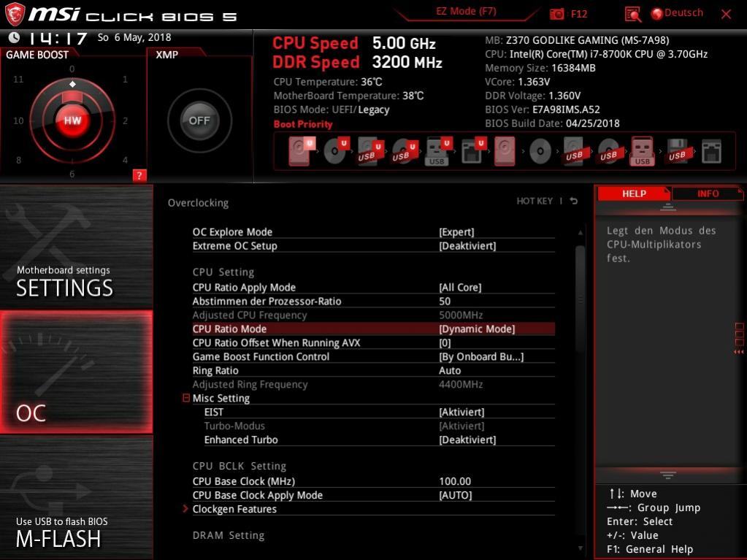Open the M-FLASH BIOS flashing section
Viewport: 747px width, 560px height.
click(x=76, y=497)
